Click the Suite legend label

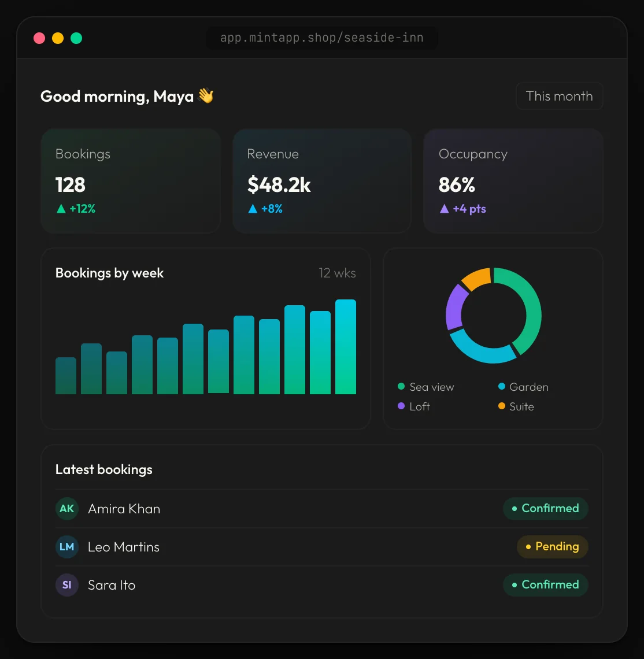[x=521, y=407]
